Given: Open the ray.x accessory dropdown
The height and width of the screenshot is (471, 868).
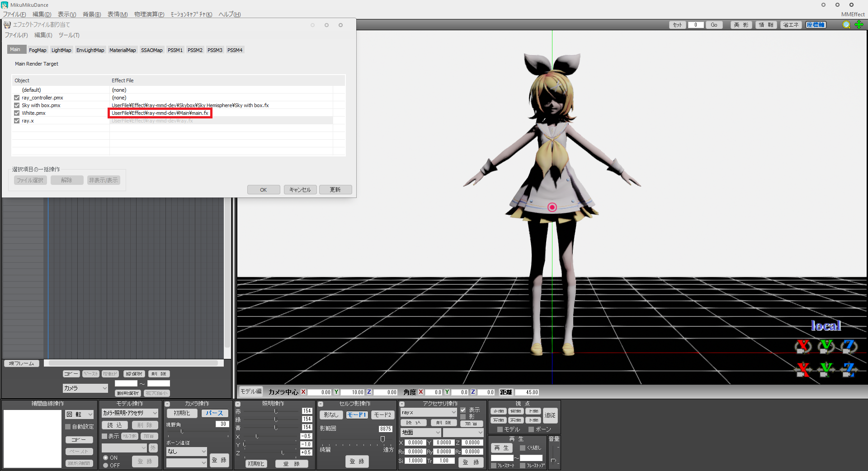Looking at the screenshot, I should (429, 412).
